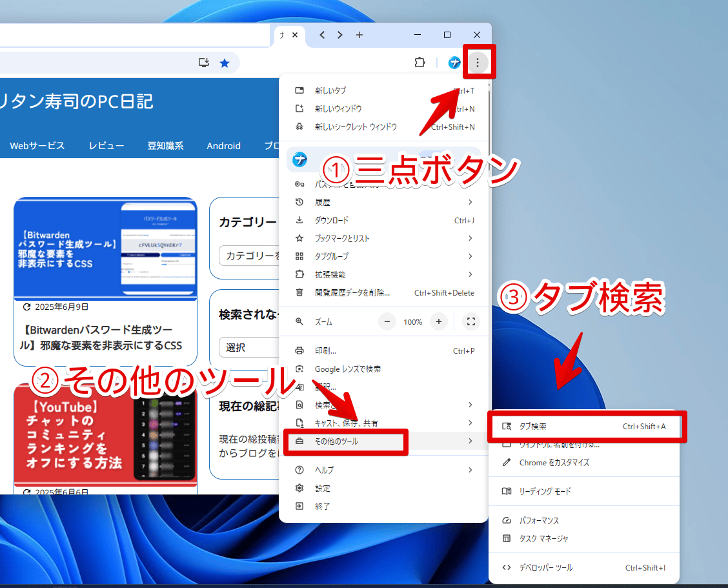Open Bitwardenパスワード生成ツール article title link
Screen dimensions: 728x588
click(x=101, y=338)
